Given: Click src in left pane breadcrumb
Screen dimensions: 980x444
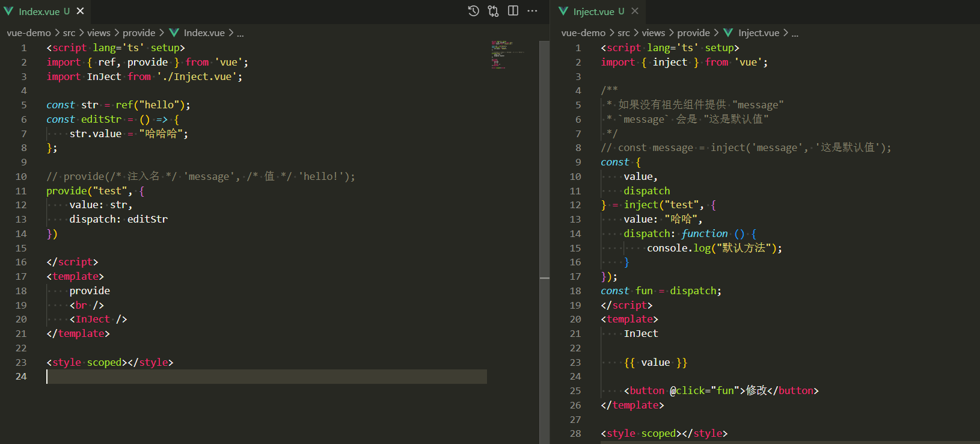Looking at the screenshot, I should [69, 33].
